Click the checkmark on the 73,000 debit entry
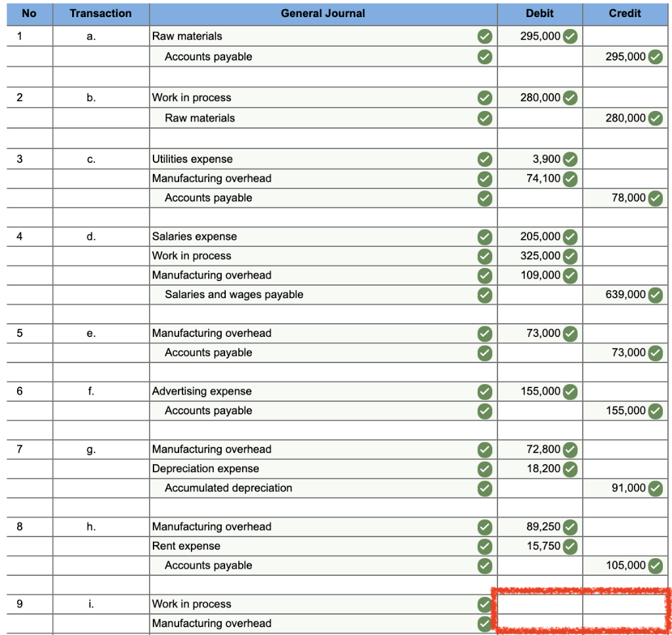The width and height of the screenshot is (672, 635). tap(570, 333)
